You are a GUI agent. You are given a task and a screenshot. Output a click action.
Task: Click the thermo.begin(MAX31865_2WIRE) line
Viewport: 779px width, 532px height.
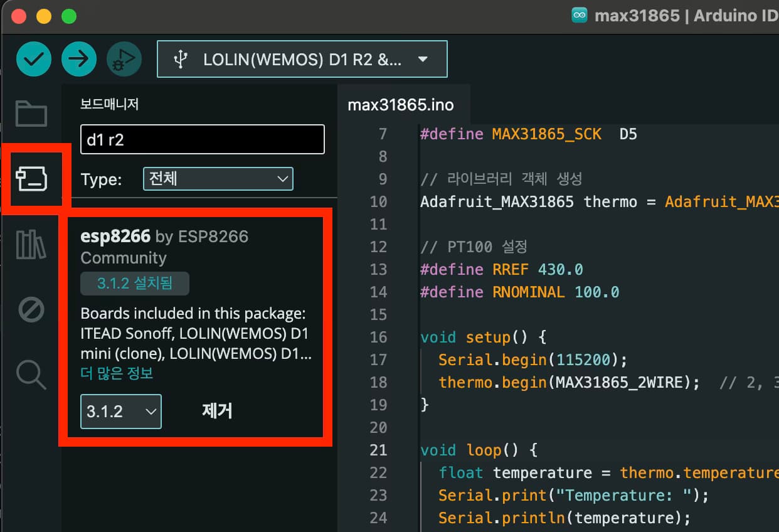coord(569,382)
